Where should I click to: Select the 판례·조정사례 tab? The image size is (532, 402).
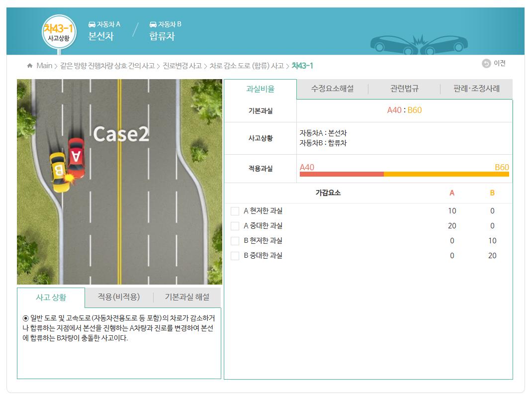476,89
